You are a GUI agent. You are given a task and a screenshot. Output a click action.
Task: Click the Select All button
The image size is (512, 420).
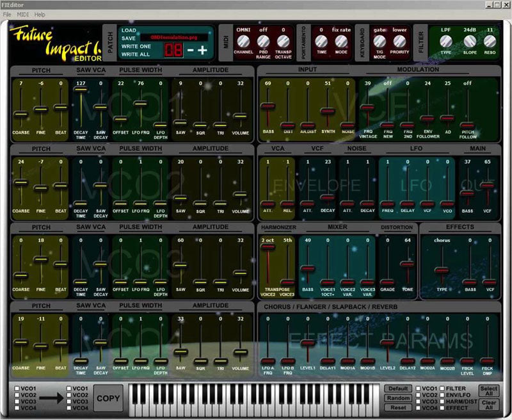coord(489,391)
